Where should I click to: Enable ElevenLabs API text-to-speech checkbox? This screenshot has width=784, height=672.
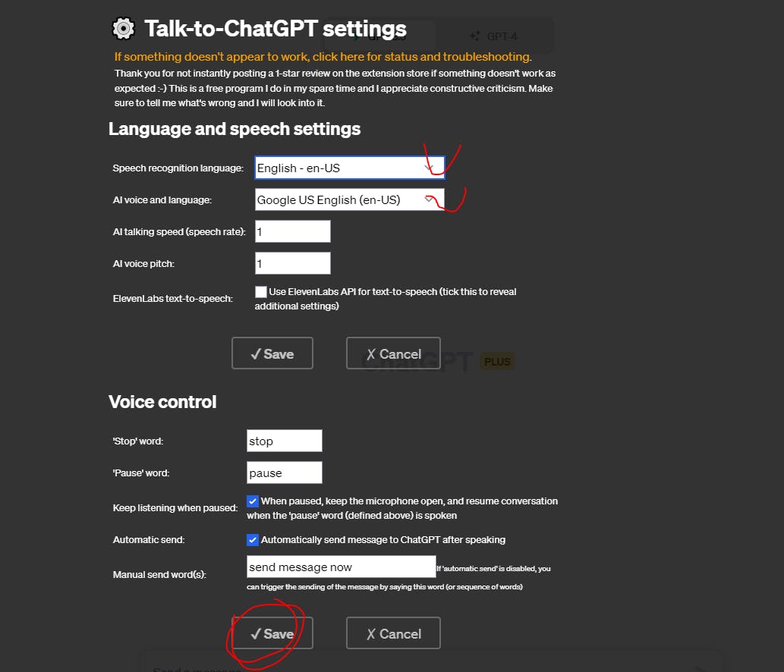[x=260, y=292]
